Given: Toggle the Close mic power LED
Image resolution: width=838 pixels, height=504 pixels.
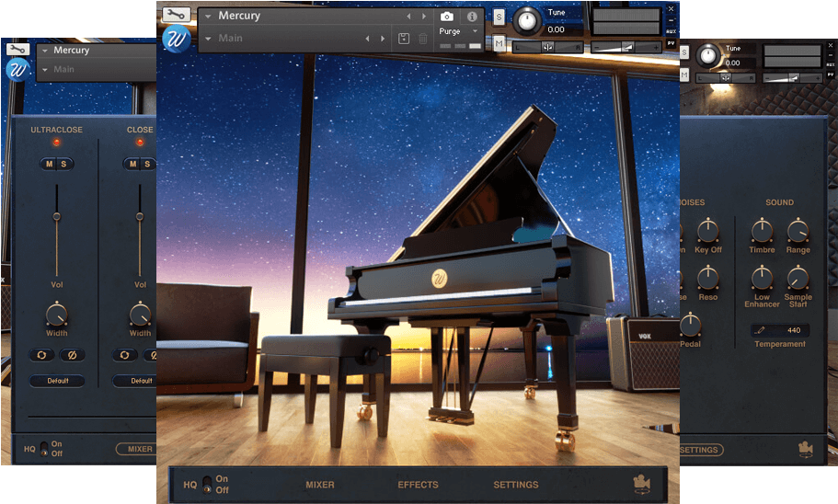Looking at the screenshot, I should coord(140,143).
